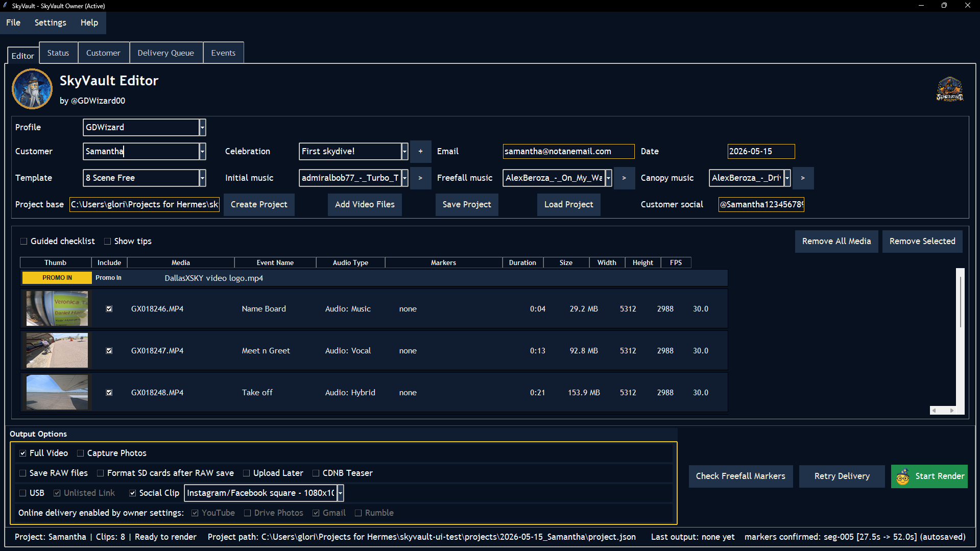
Task: Click the plus button beside Celebration
Action: point(420,151)
